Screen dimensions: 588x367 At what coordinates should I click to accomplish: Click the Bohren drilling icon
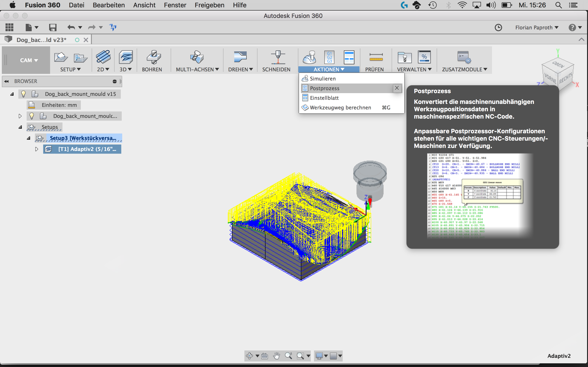point(153,57)
